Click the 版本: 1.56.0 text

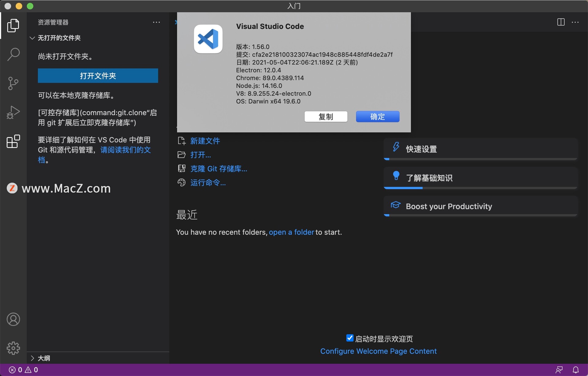tap(253, 47)
